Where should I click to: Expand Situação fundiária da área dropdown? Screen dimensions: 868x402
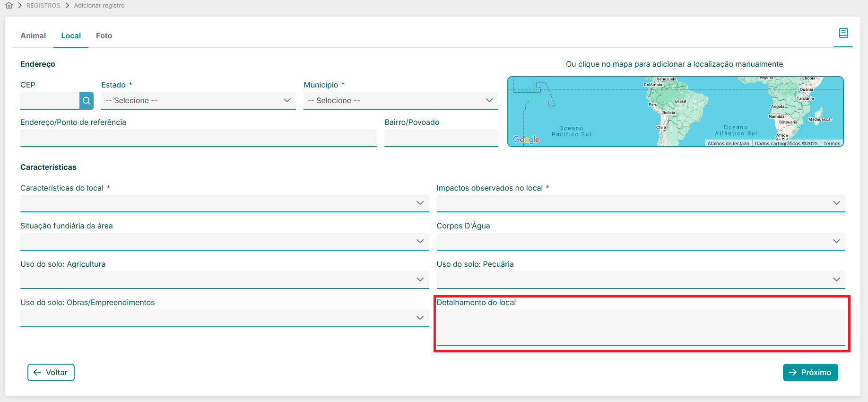pos(224,242)
